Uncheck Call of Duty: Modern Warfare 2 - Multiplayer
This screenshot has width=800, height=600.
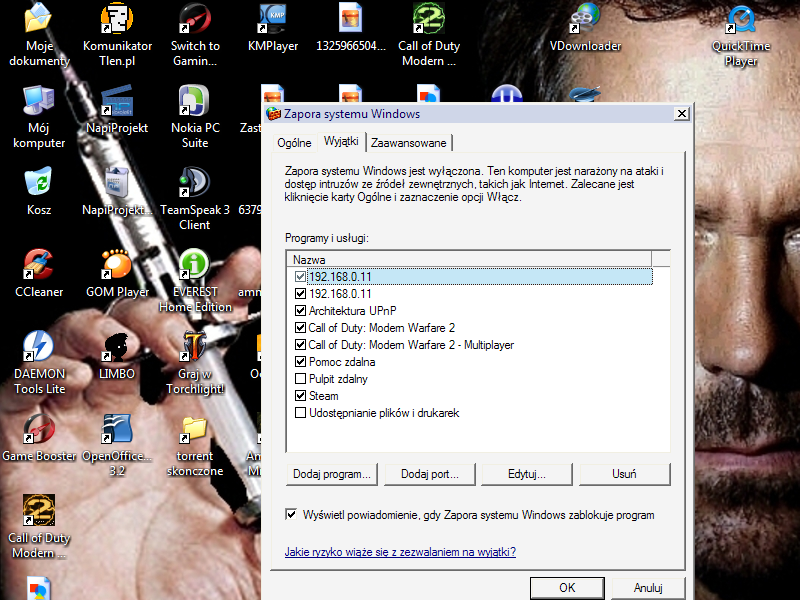pos(301,345)
